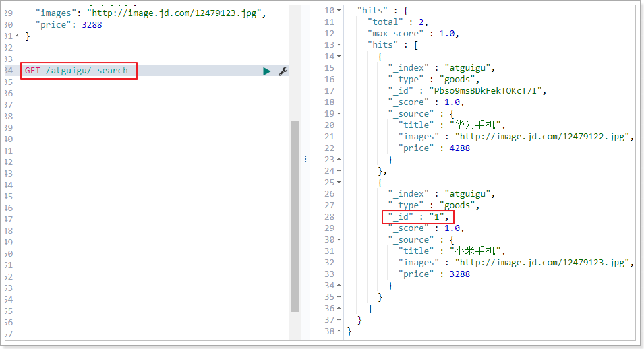Click the "total" : 2 line
The image size is (644, 349).
point(397,22)
